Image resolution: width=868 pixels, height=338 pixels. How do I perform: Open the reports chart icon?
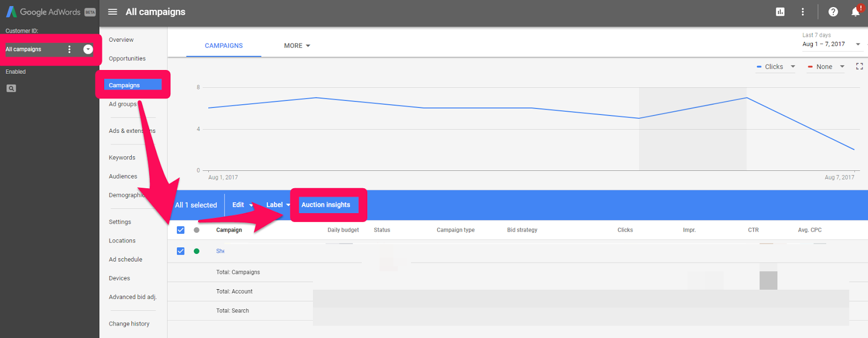pyautogui.click(x=780, y=12)
